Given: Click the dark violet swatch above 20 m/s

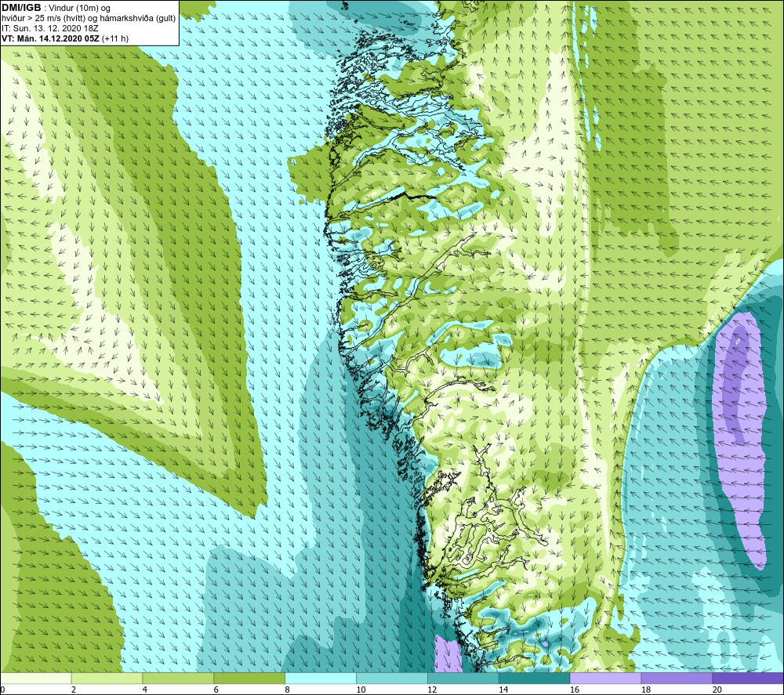Looking at the screenshot, I should coord(748,679).
